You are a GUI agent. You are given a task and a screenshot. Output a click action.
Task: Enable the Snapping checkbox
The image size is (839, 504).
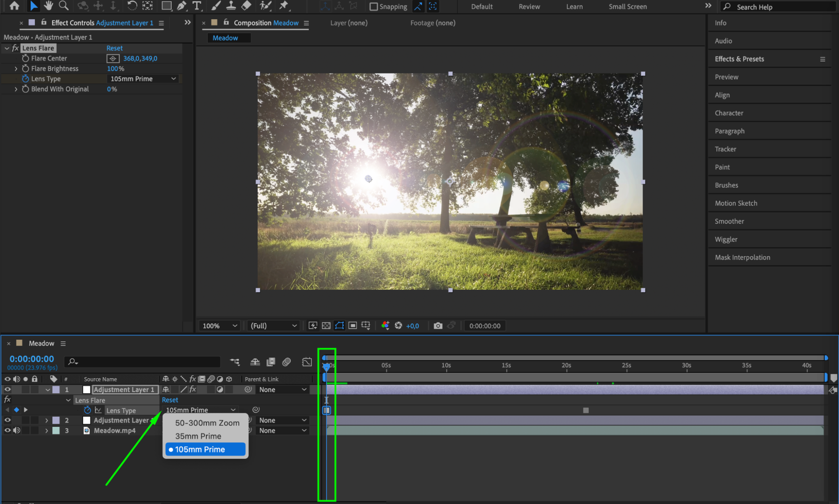tap(374, 7)
